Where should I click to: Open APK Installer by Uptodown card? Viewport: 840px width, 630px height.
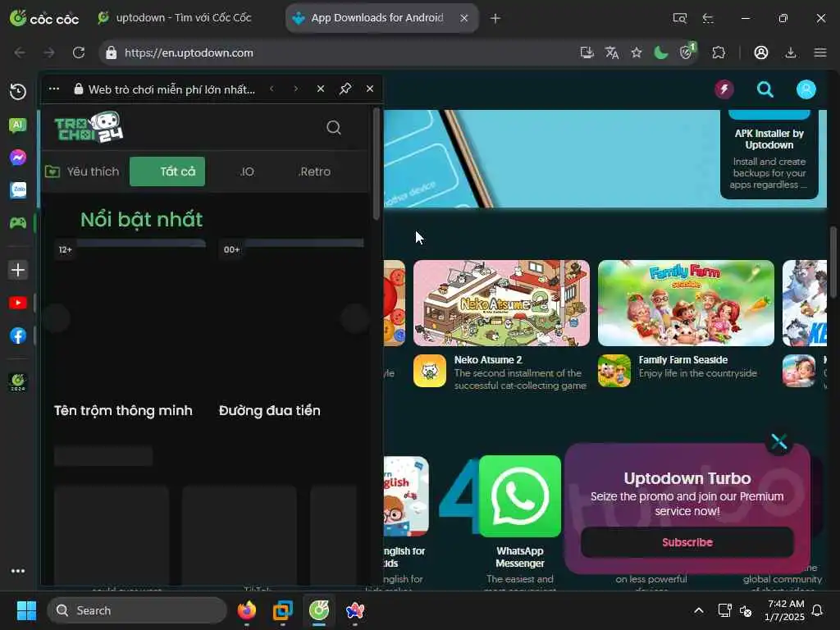(769, 154)
